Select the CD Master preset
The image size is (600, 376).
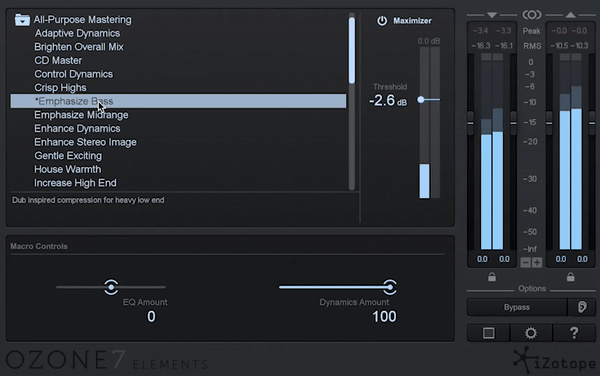(58, 60)
